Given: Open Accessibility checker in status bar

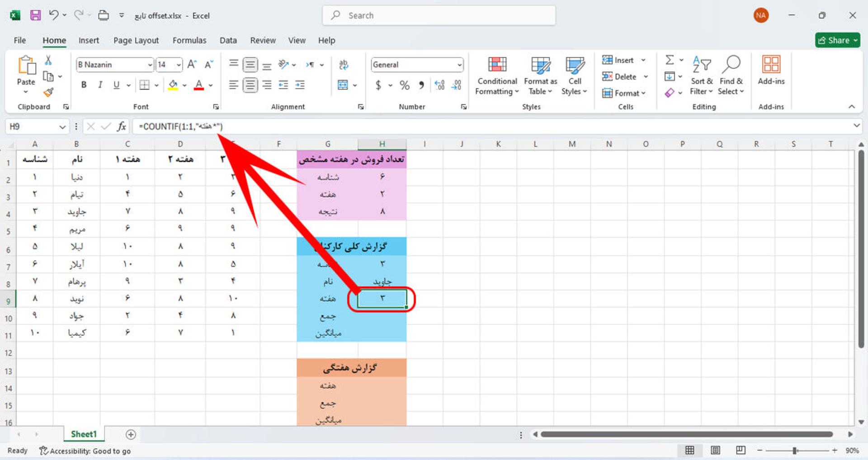Looking at the screenshot, I should [x=85, y=451].
